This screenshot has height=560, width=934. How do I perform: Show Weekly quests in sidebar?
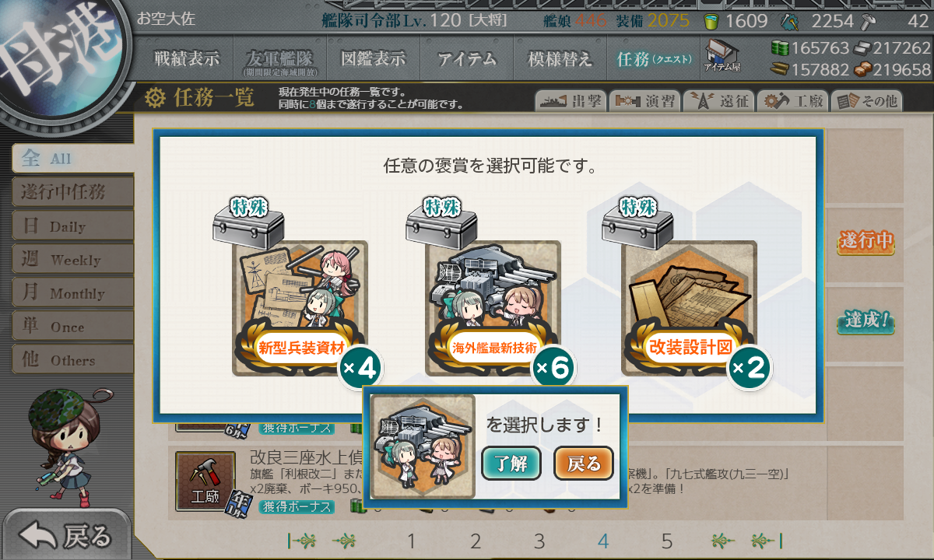pos(72,260)
